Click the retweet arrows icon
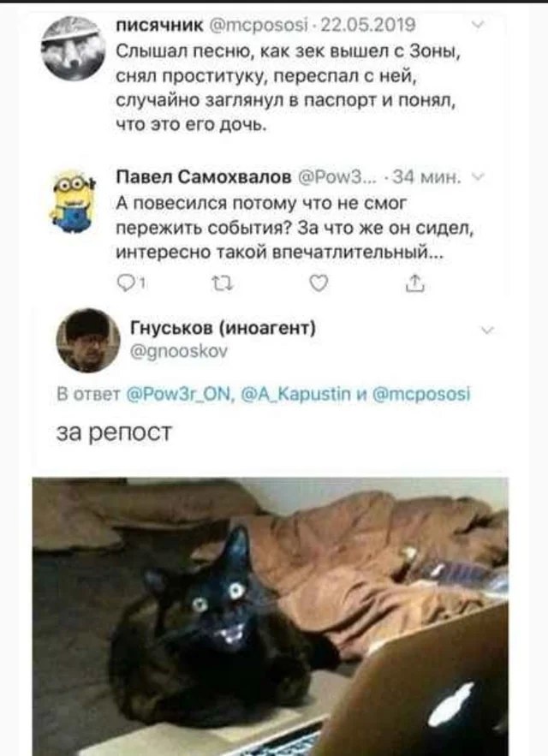 coord(223,284)
